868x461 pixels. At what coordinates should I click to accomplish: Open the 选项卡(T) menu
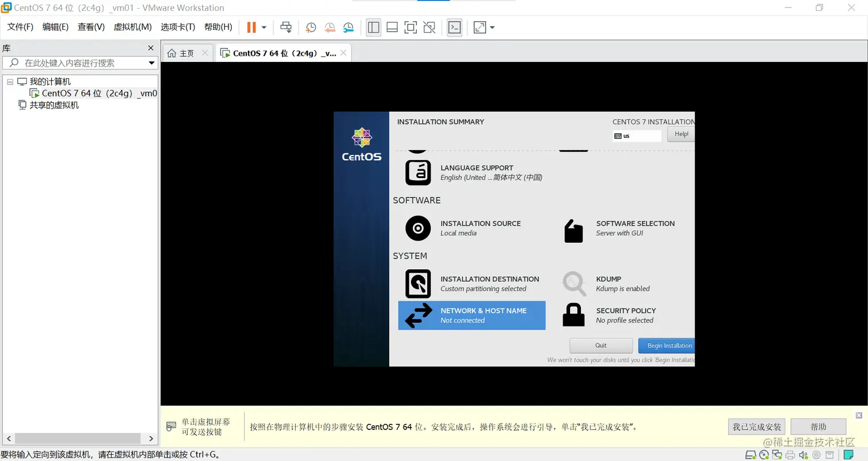coord(178,27)
